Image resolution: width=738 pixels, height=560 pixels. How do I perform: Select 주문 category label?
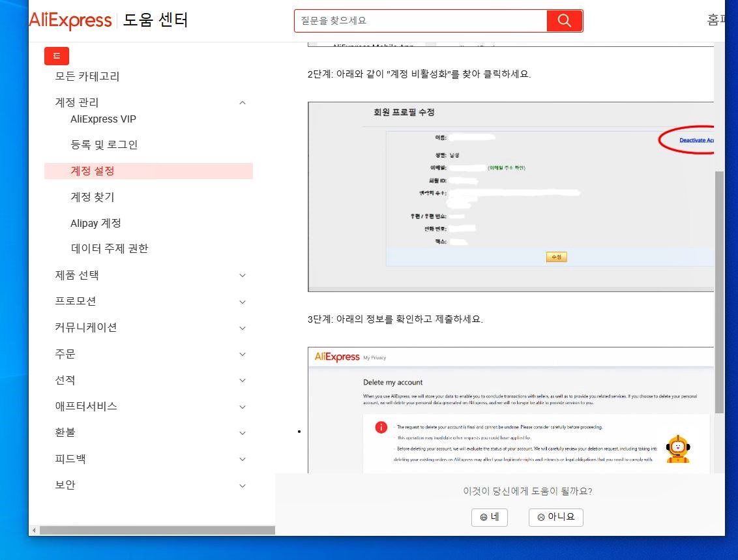pyautogui.click(x=65, y=353)
